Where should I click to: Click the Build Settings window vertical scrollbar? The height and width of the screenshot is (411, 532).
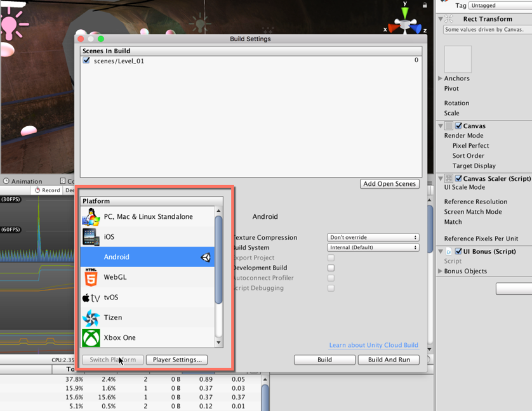pos(430,229)
